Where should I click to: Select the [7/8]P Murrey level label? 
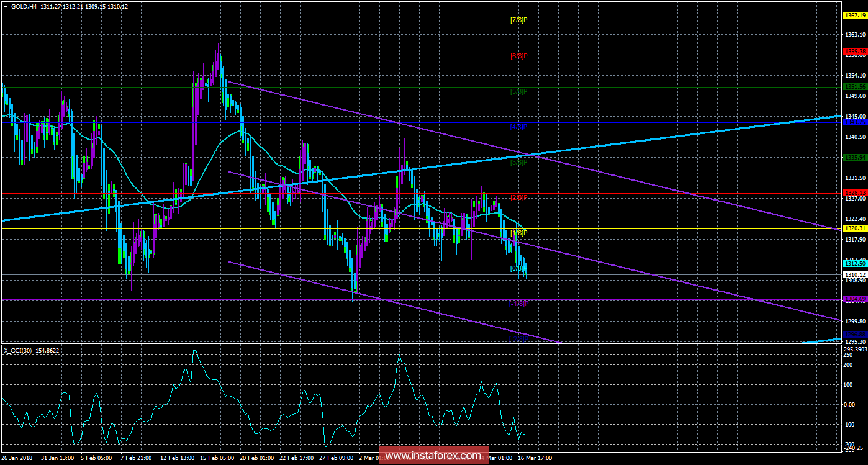[x=518, y=20]
